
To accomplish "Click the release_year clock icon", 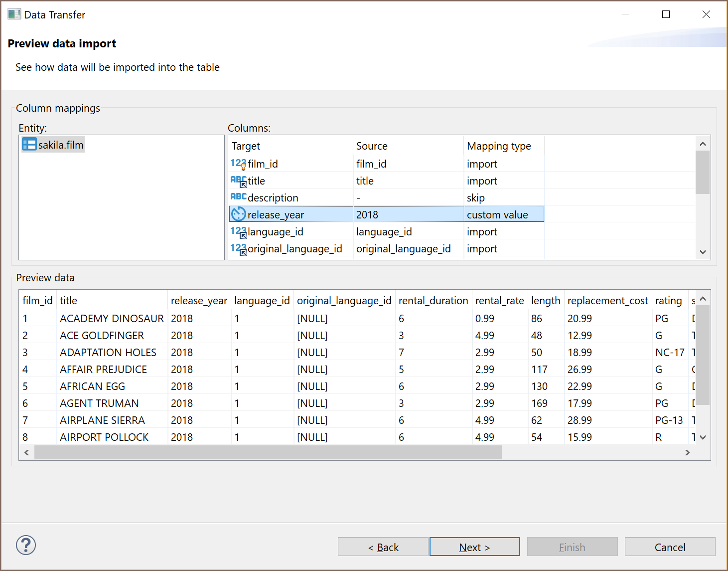I will pyautogui.click(x=239, y=214).
